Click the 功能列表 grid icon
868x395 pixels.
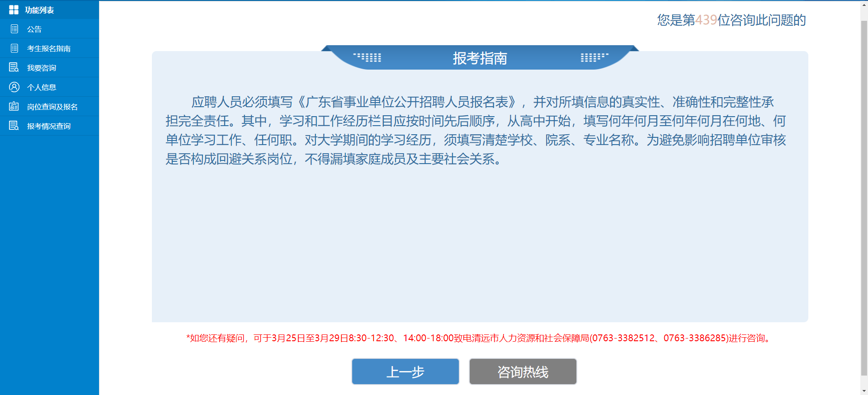pyautogui.click(x=14, y=10)
